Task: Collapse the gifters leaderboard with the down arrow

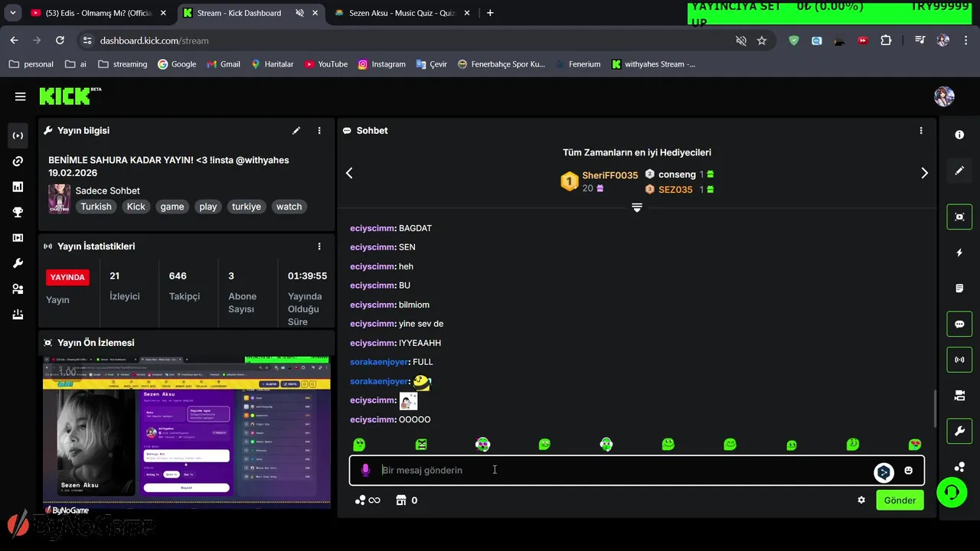Action: pos(636,208)
